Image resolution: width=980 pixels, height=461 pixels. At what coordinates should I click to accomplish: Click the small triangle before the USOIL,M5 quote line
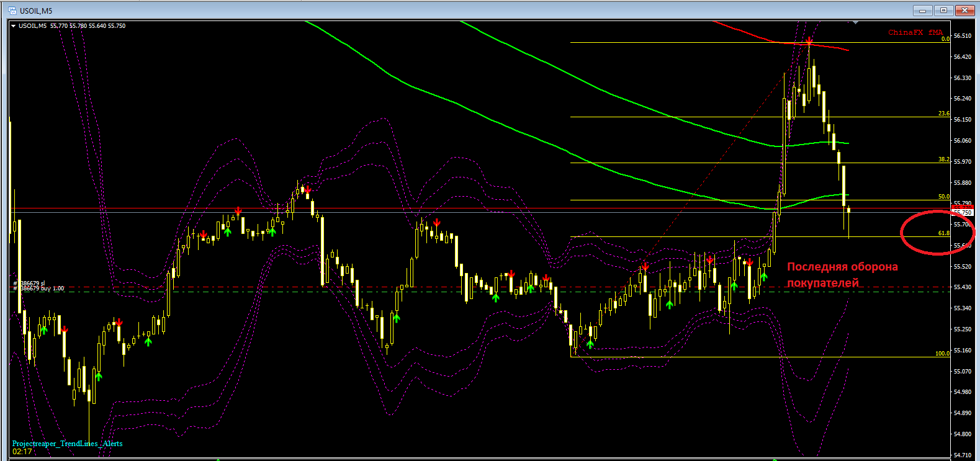(x=14, y=26)
